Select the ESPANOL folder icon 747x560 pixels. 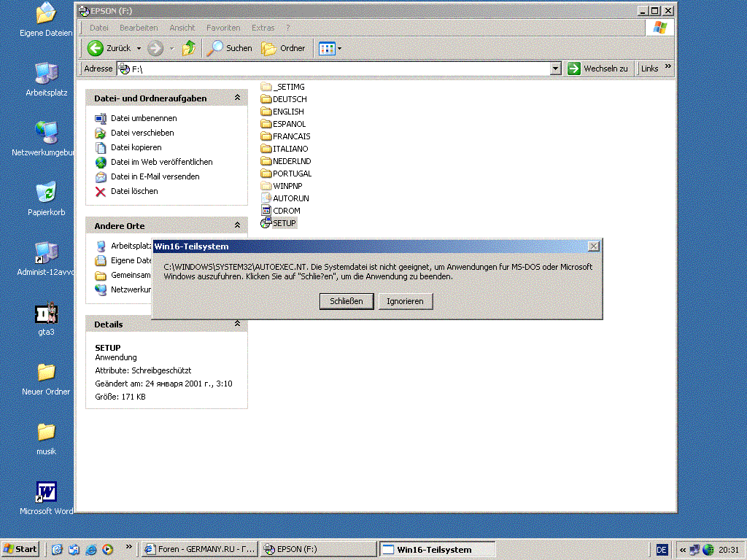pyautogui.click(x=266, y=124)
